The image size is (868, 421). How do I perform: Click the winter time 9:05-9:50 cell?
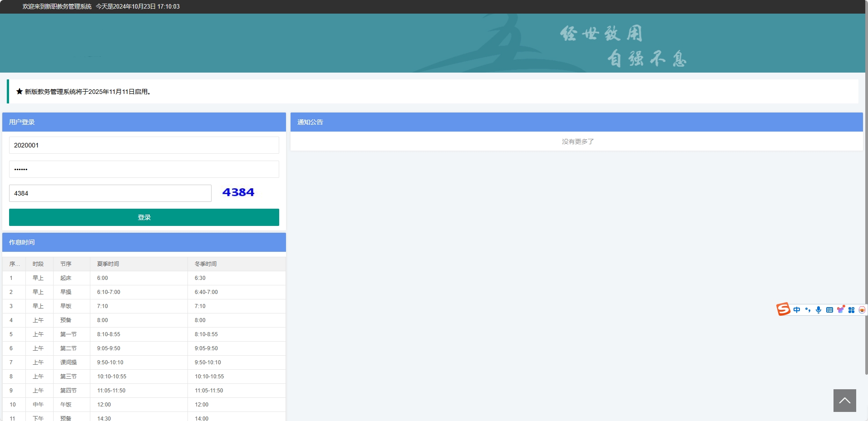coord(237,348)
